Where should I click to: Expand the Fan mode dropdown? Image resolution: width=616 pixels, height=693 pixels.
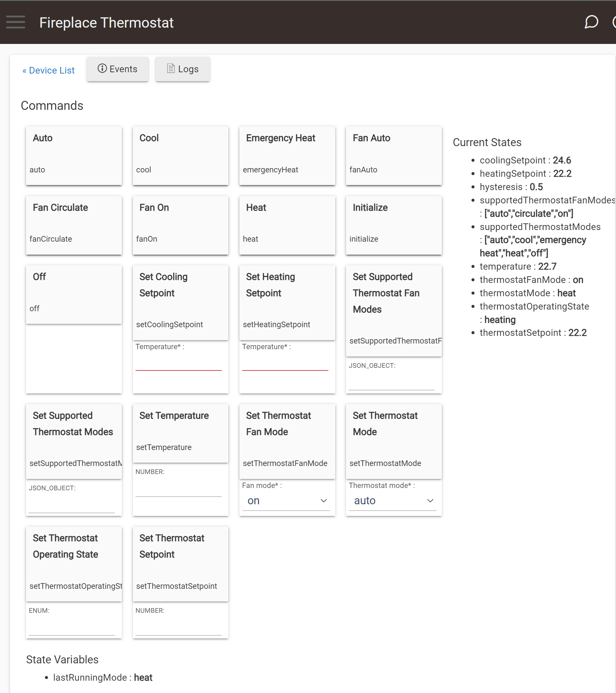click(x=286, y=501)
